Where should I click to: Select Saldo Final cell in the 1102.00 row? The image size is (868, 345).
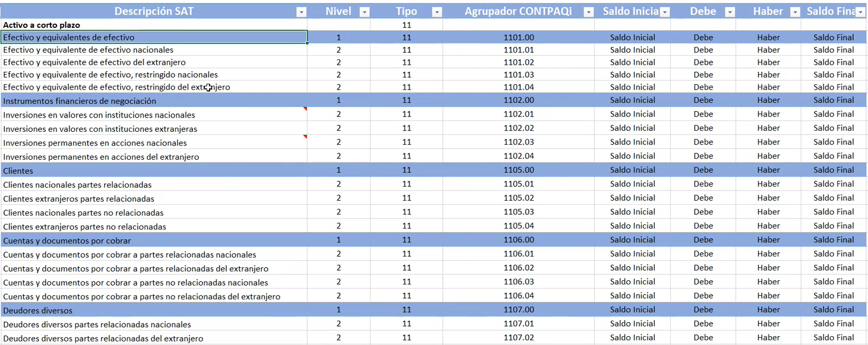click(834, 100)
